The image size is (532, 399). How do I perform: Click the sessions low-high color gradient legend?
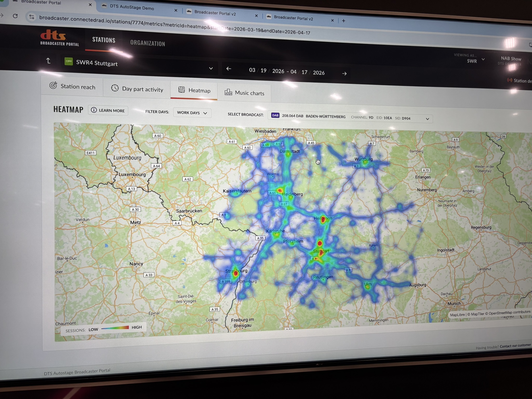click(x=115, y=328)
